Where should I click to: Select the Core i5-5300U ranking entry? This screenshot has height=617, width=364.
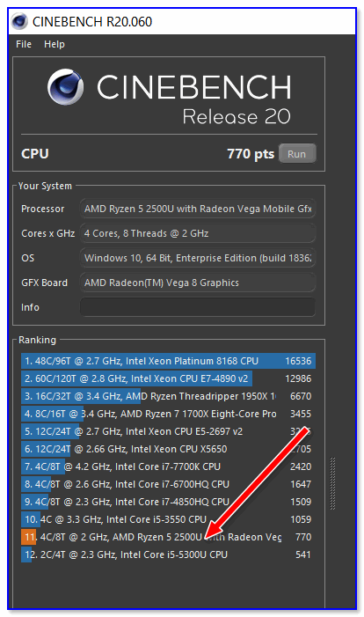[168, 555]
